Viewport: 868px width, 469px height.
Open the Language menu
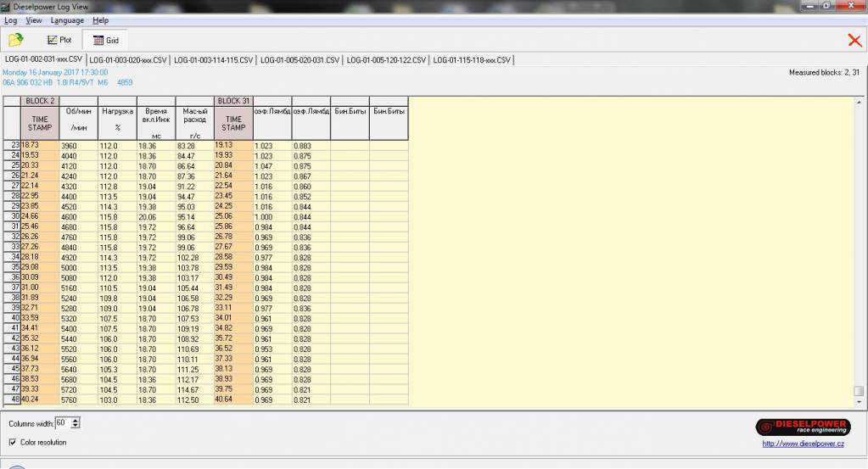(x=67, y=20)
